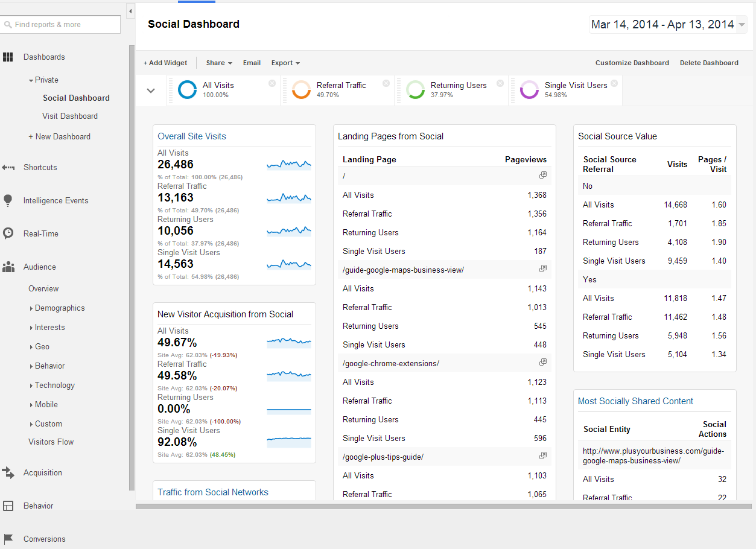Click the Real-Time clock icon

8,233
